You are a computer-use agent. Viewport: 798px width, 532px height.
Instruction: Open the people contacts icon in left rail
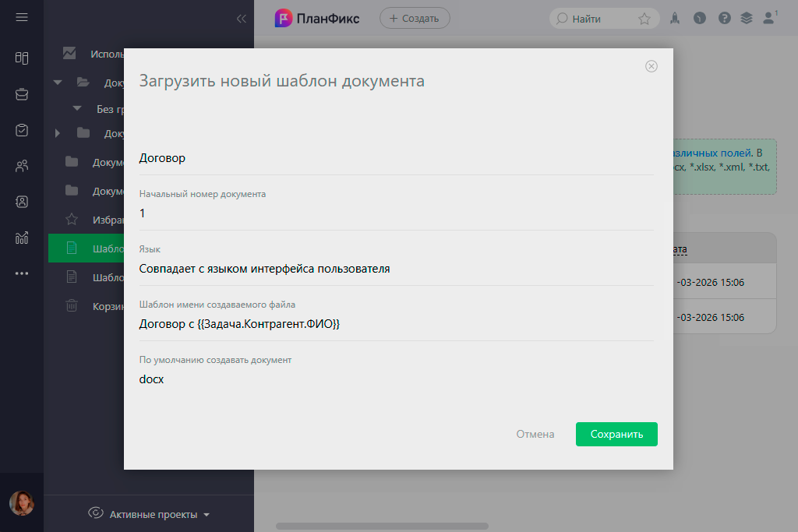tap(22, 166)
